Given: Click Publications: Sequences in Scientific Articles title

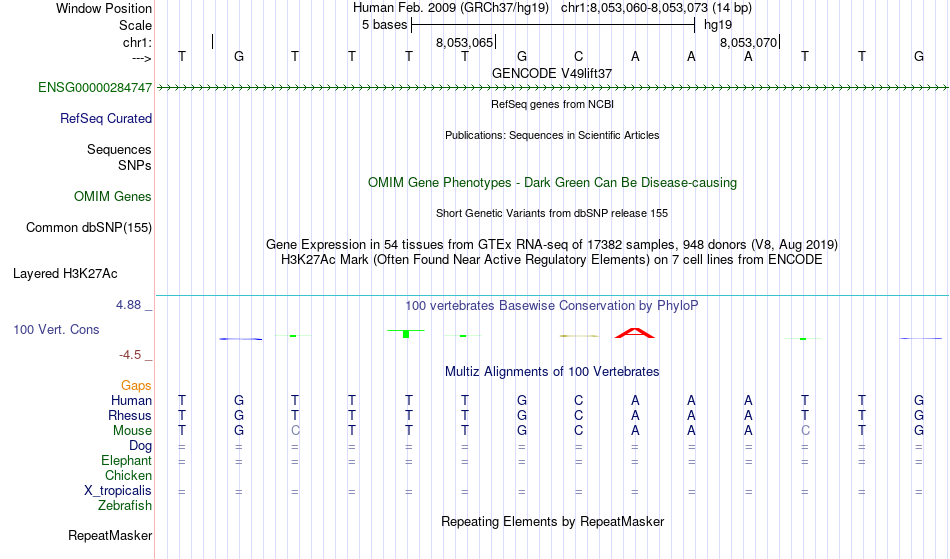Looking at the screenshot, I should [x=552, y=135].
